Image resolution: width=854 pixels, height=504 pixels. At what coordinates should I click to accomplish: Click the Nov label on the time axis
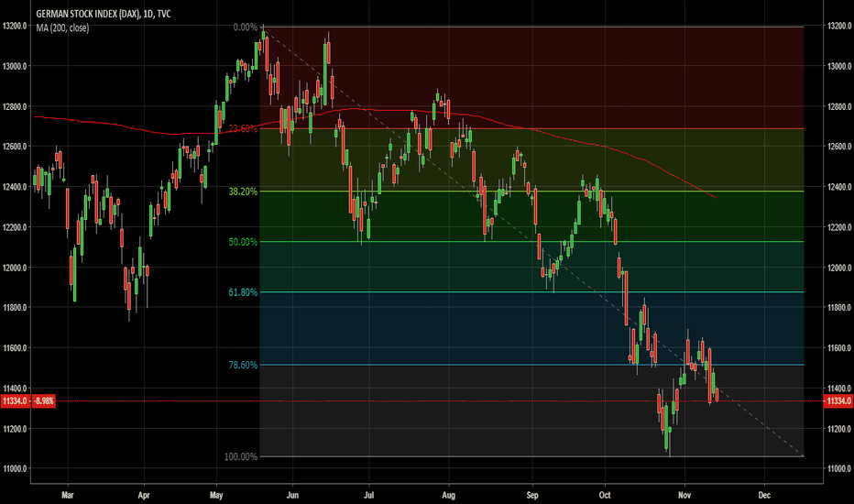pyautogui.click(x=684, y=495)
